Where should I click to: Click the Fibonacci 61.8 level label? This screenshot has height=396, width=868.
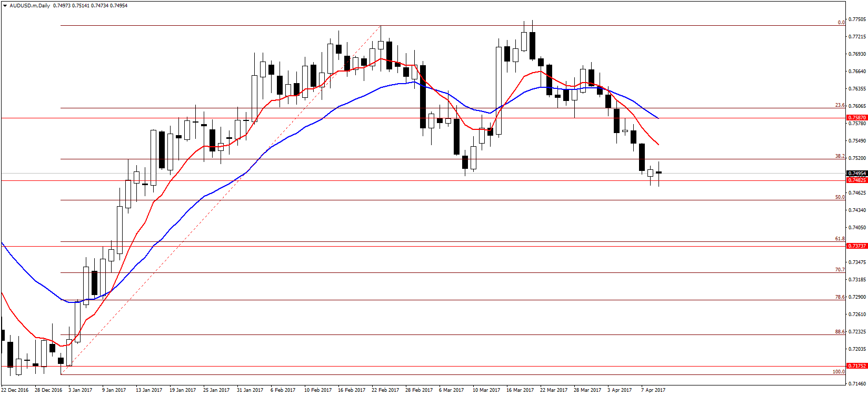[840, 239]
